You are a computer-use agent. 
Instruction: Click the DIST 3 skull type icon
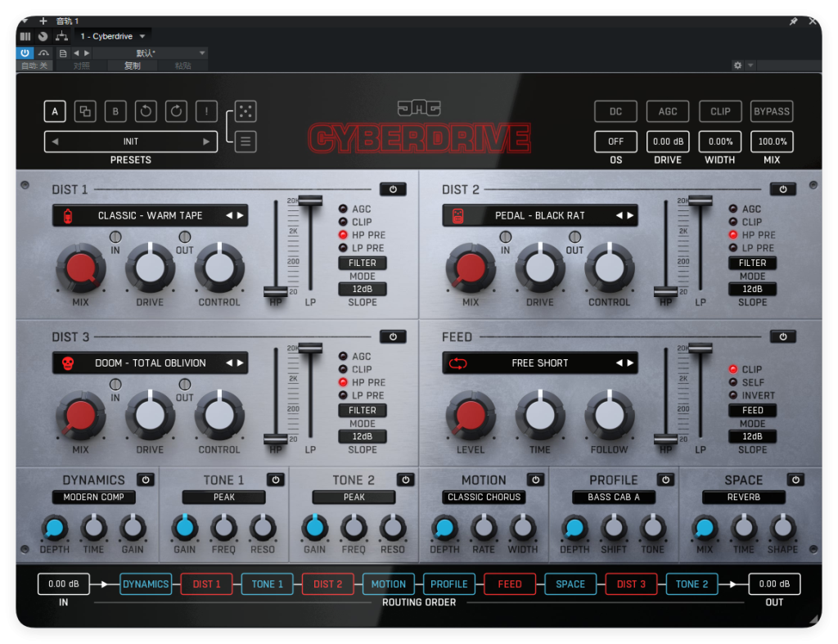point(68,363)
